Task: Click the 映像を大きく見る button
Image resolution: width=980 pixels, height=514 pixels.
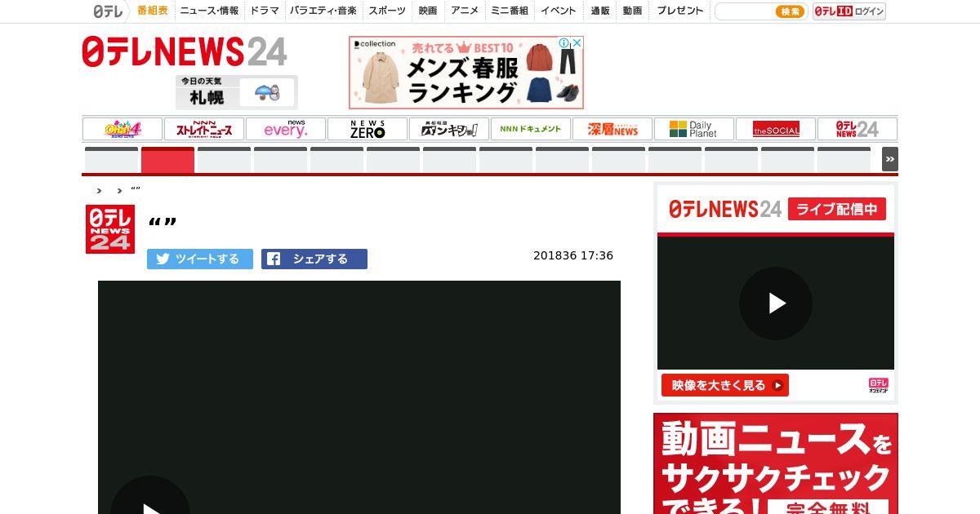Action: (725, 385)
